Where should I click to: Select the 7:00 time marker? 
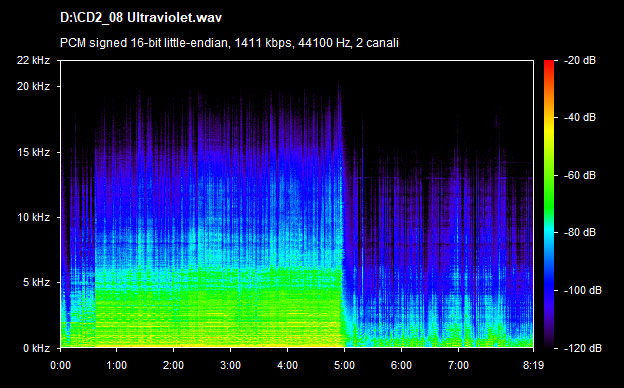458,365
